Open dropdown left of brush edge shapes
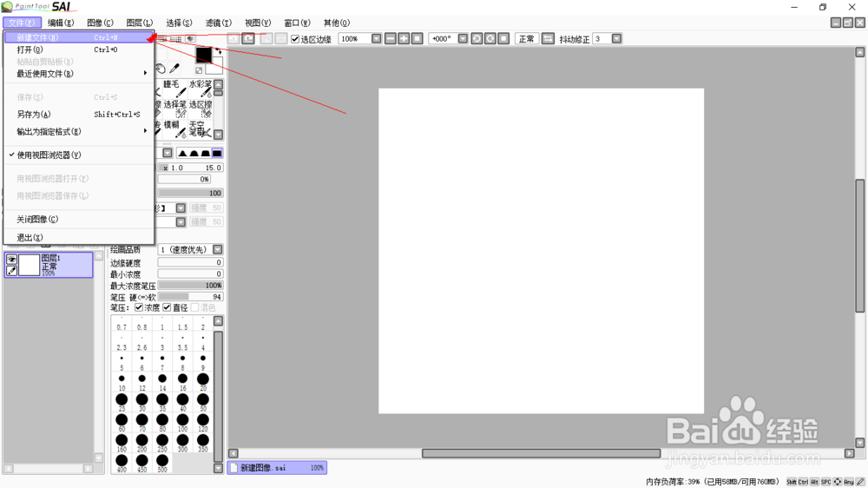Screen dimensions: 868x488 pyautogui.click(x=168, y=153)
